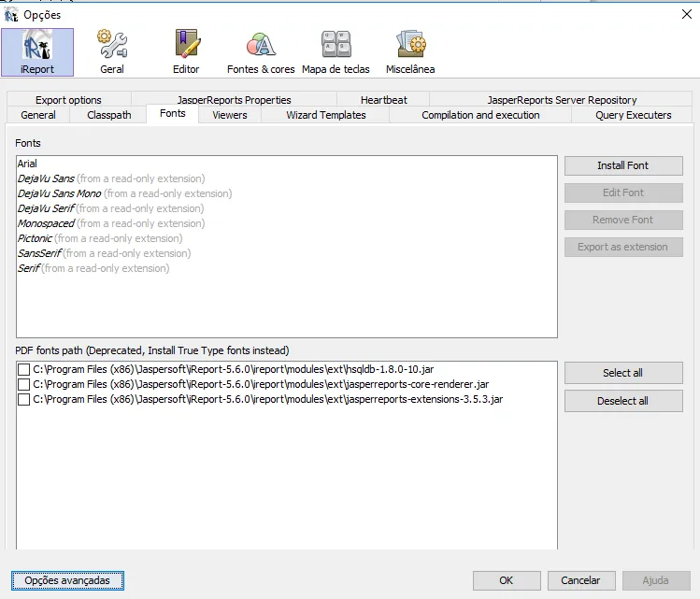Select the SansSerif font entry
Screen dimensions: 700x599
(x=287, y=253)
